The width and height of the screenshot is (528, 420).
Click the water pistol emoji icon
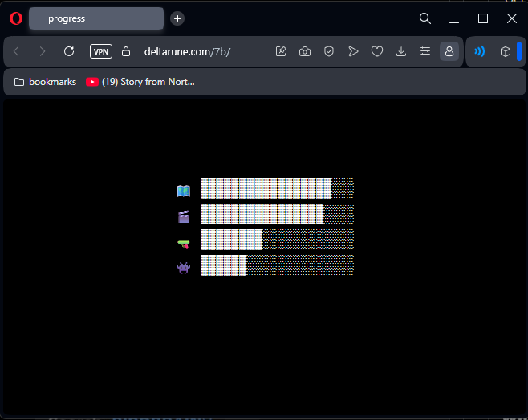point(184,244)
